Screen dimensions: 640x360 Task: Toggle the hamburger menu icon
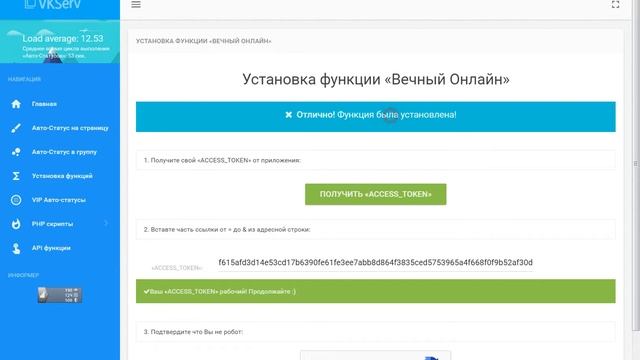pyautogui.click(x=136, y=4)
